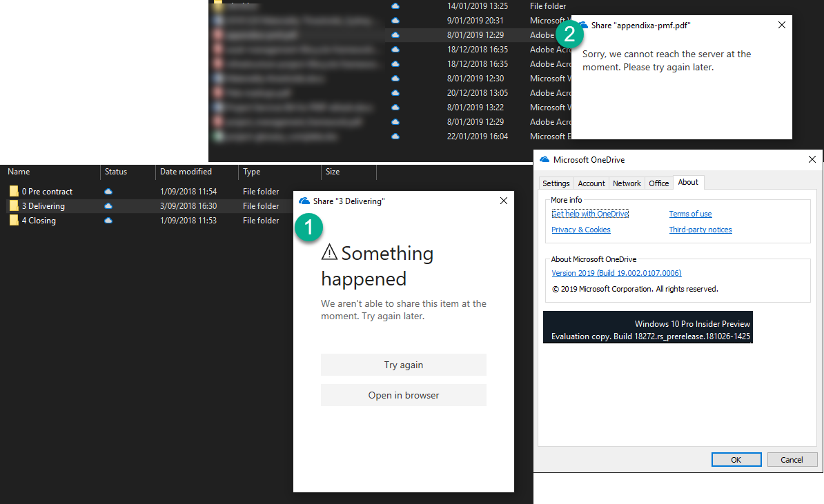The image size is (824, 504).
Task: Click Open in browser button
Action: 404,395
